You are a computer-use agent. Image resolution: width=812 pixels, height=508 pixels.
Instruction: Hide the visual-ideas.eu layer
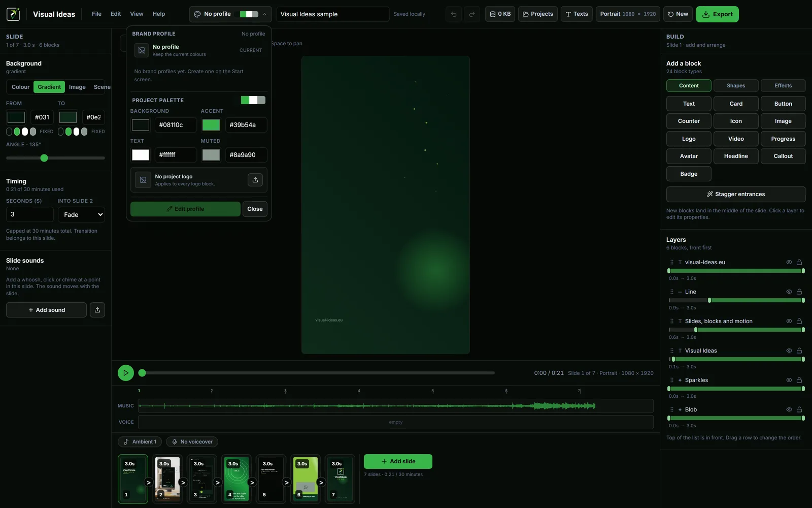coord(789,262)
